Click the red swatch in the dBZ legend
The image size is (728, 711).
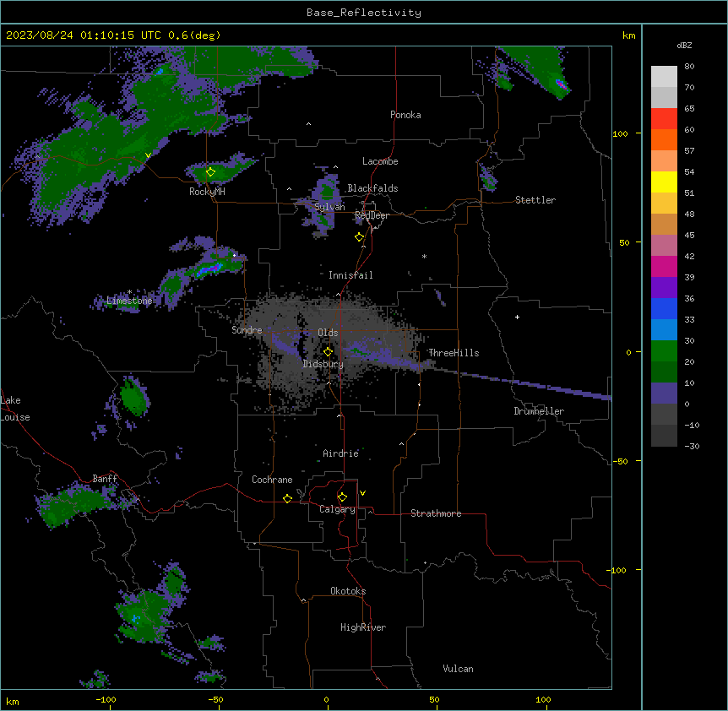pos(664,119)
